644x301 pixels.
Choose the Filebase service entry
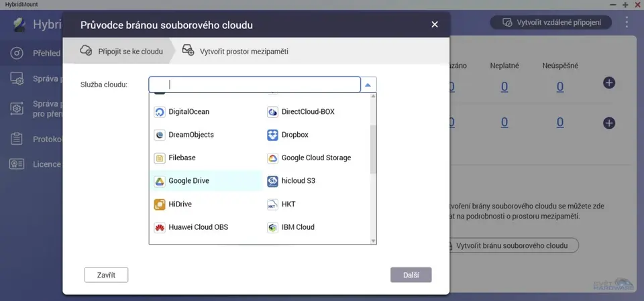pyautogui.click(x=182, y=158)
